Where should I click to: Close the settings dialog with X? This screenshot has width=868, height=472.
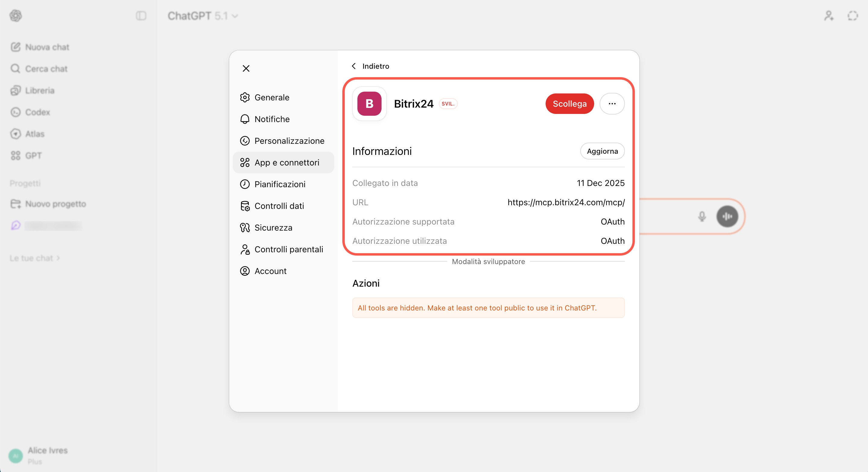246,68
